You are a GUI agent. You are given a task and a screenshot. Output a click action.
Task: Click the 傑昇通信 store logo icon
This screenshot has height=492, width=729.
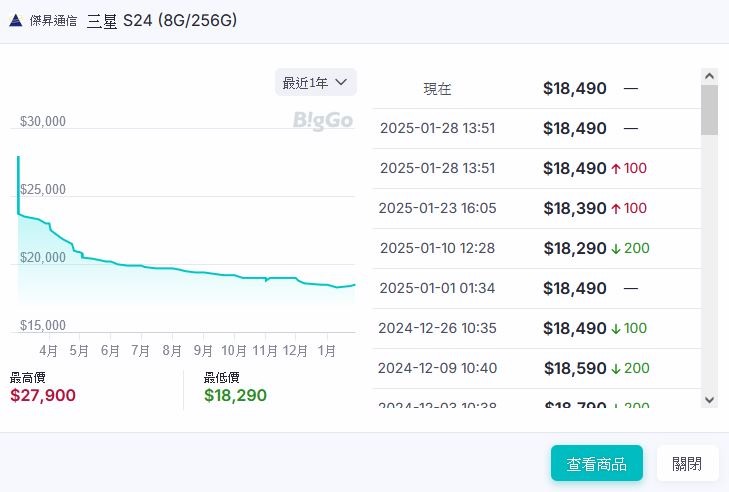(16, 20)
